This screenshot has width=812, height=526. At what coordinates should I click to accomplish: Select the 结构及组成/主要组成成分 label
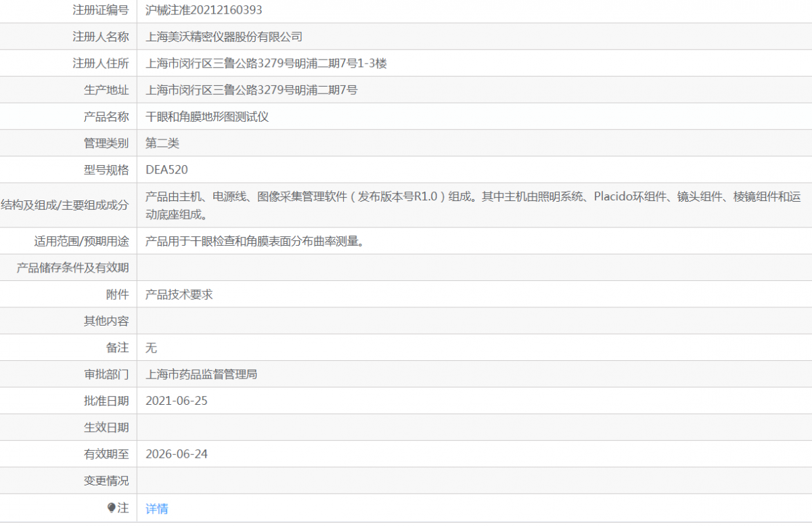click(65, 205)
